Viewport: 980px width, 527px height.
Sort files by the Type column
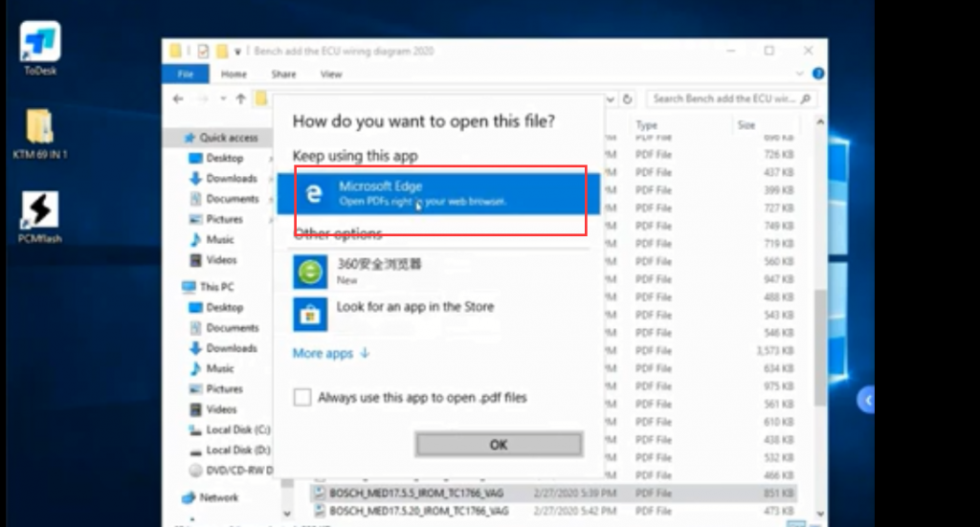pyautogui.click(x=646, y=125)
